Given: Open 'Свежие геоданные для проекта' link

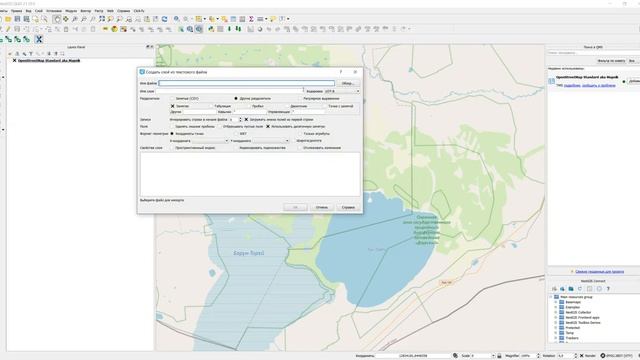Looking at the screenshot, I should click(x=599, y=271).
